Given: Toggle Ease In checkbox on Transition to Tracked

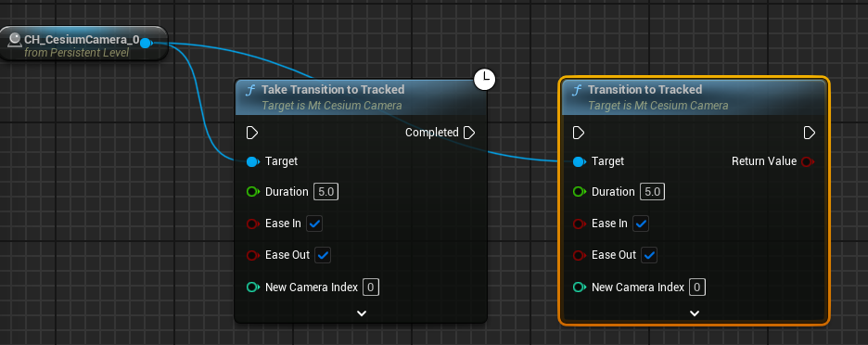Looking at the screenshot, I should pos(641,224).
